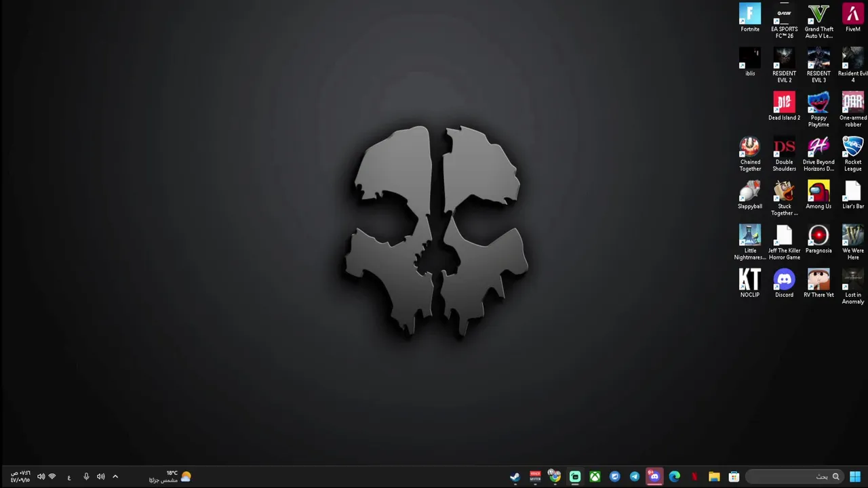Click the RV There Yet icon
The width and height of the screenshot is (868, 488).
click(818, 283)
